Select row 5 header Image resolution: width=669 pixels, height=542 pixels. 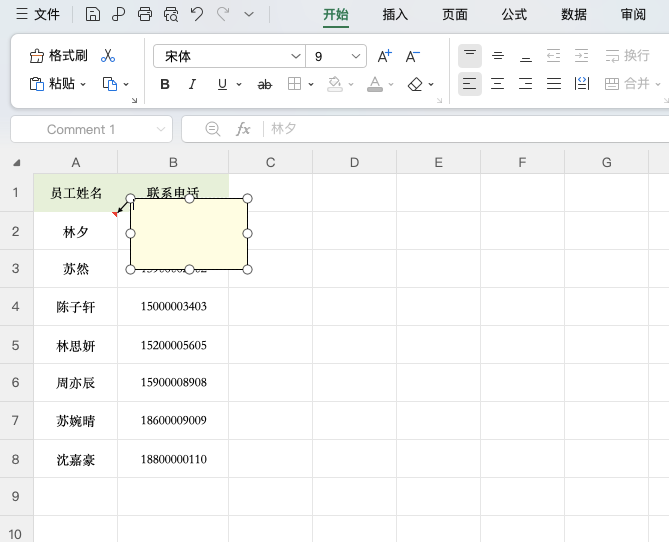click(16, 345)
